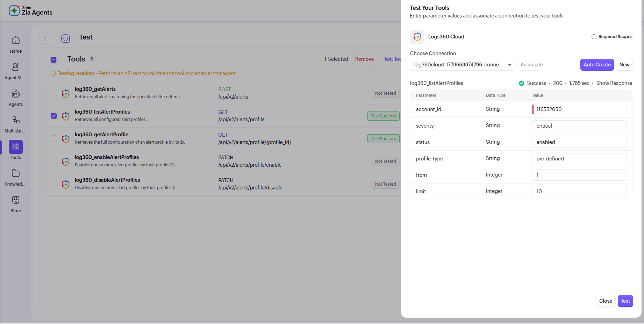Click the from value field
644x324 pixels.
pos(579,175)
